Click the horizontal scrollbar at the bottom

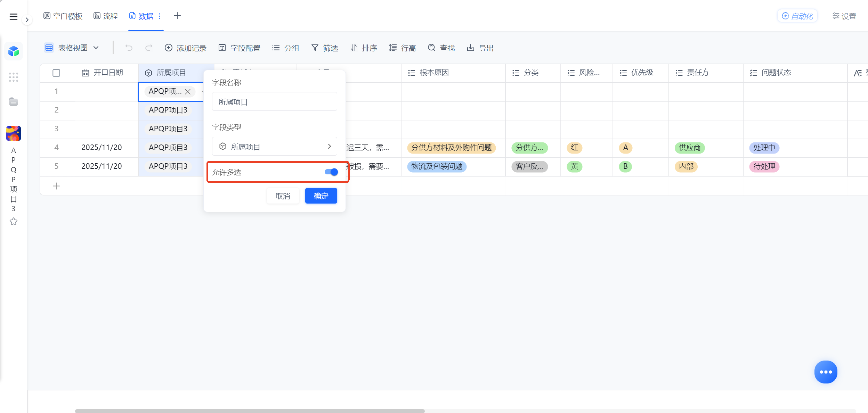coord(250,411)
